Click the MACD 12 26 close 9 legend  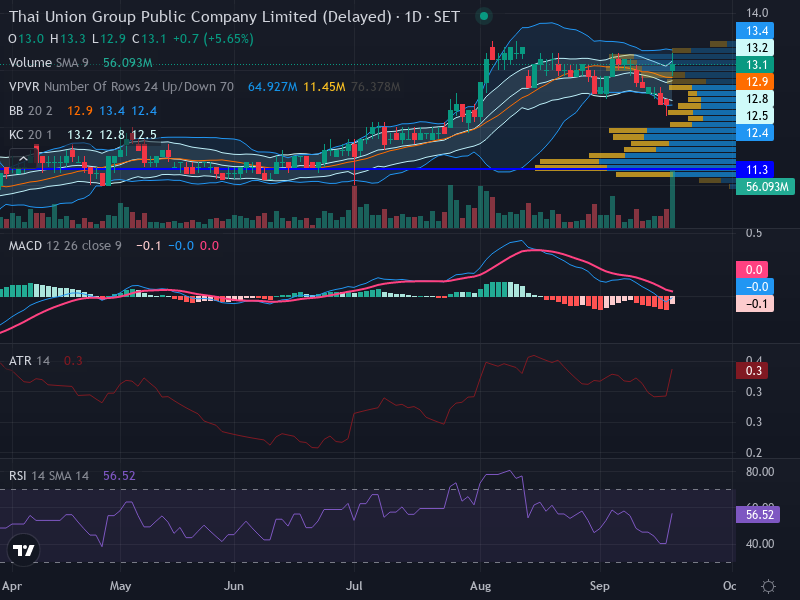tap(65, 246)
